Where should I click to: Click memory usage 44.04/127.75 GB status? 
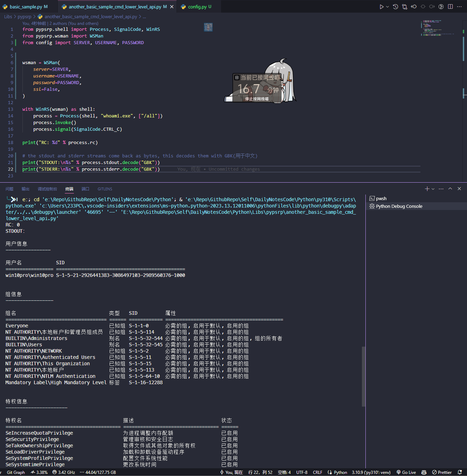(x=98, y=472)
